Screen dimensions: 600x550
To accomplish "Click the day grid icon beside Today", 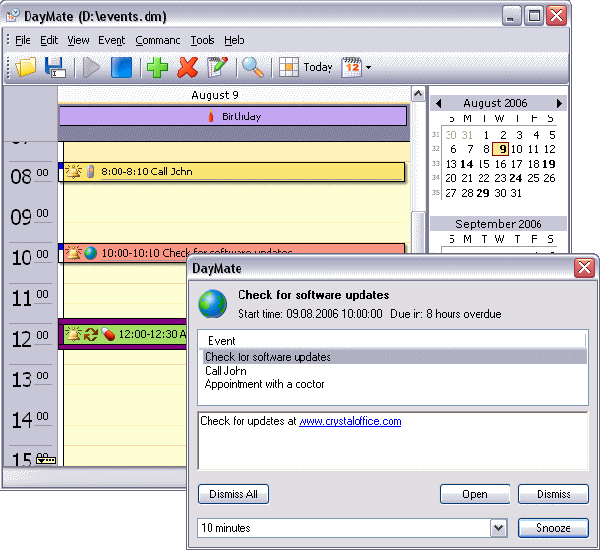I will 289,67.
